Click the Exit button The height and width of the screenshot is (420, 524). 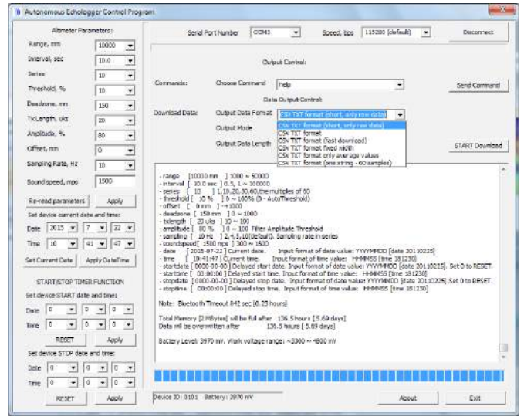(475, 398)
